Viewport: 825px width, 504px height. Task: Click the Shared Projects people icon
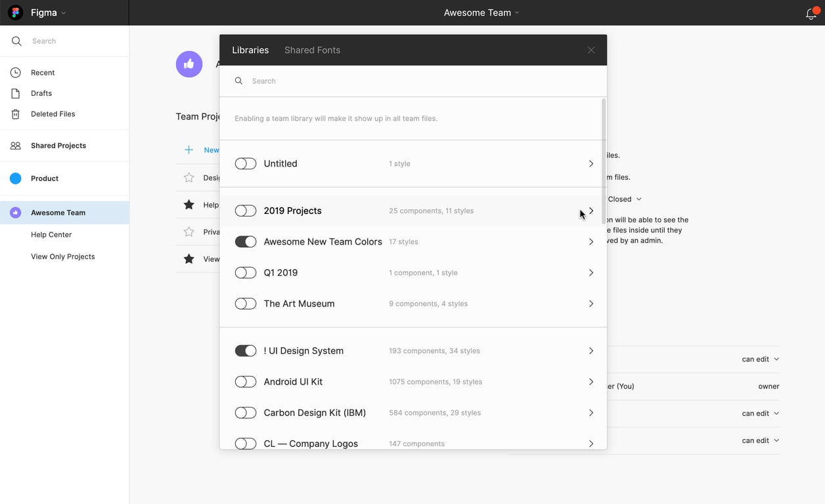[16, 146]
